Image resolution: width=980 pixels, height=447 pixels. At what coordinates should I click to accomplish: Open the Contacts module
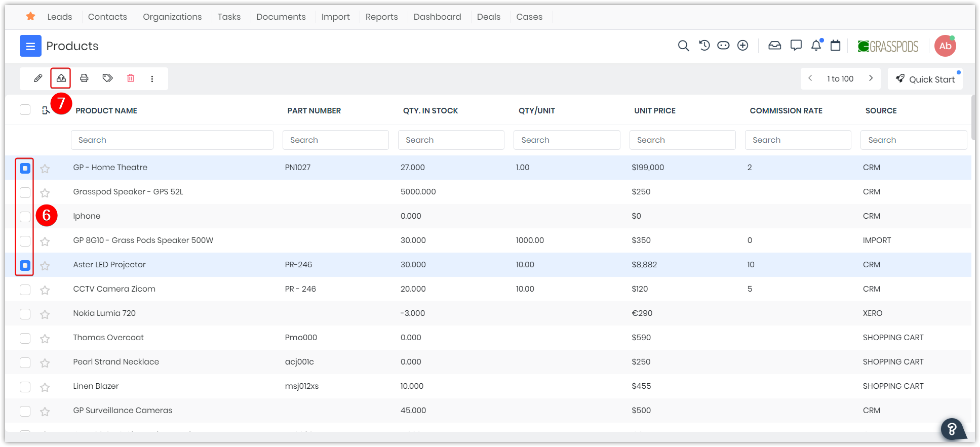107,17
